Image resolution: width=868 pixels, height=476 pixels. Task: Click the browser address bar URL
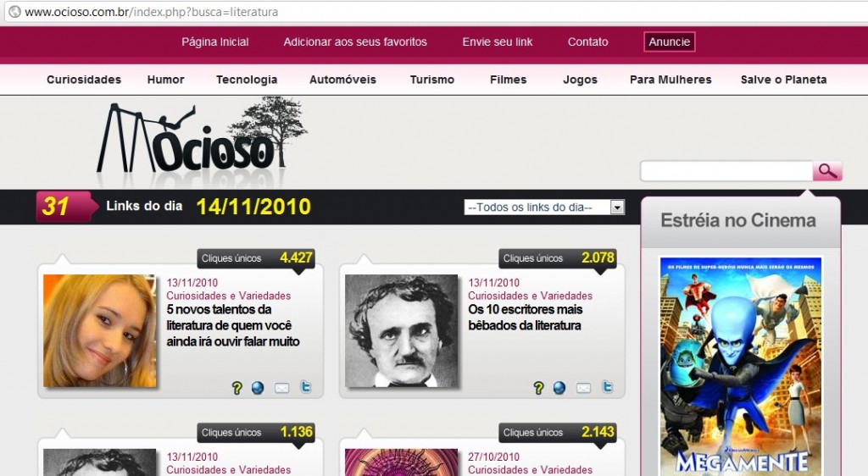pos(151,12)
